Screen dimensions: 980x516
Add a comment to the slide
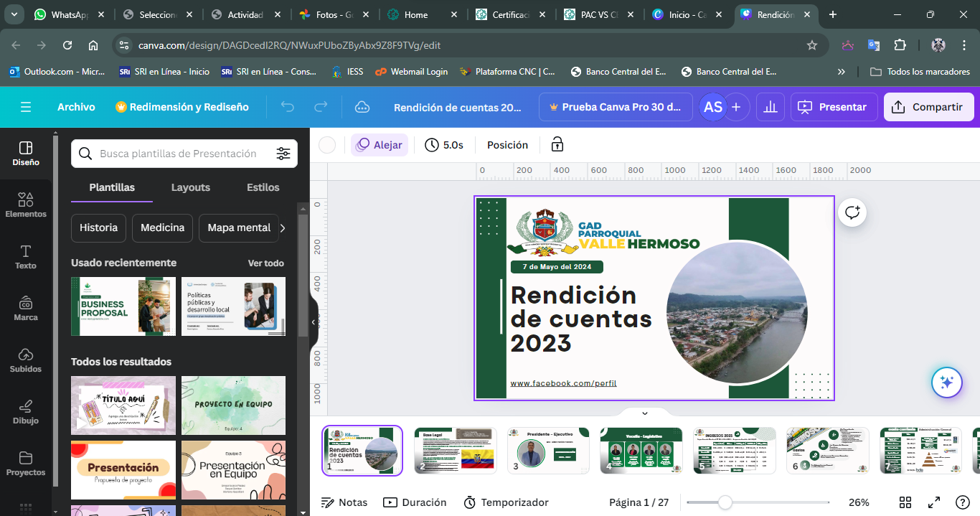[852, 212]
